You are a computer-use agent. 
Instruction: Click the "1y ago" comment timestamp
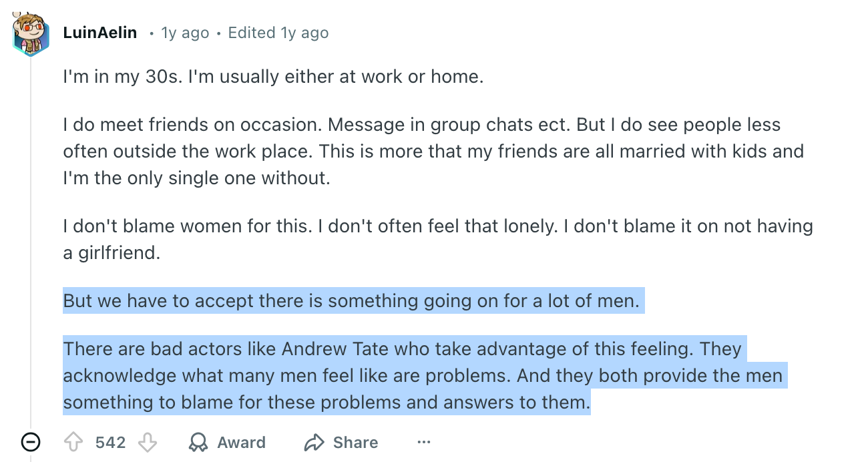185,33
